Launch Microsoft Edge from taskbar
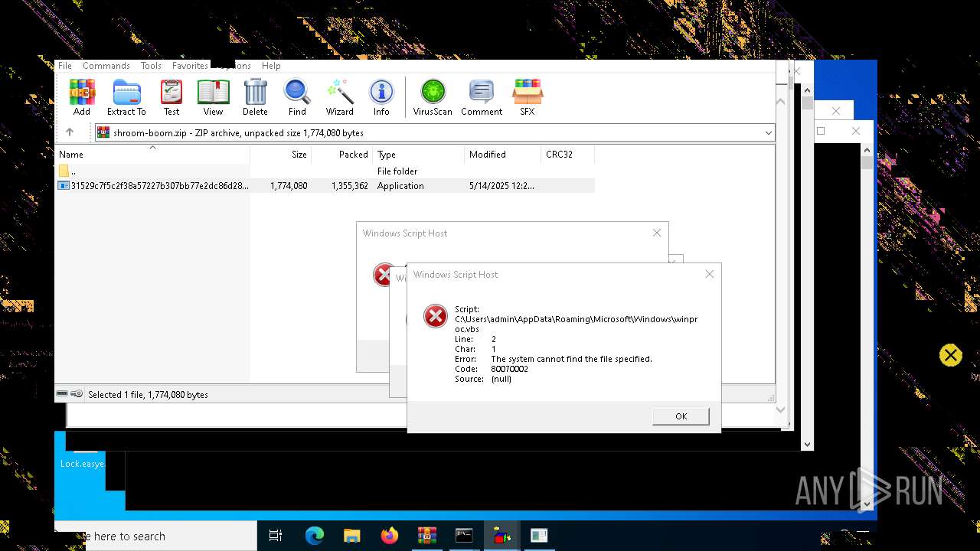Image resolution: width=980 pixels, height=551 pixels. [315, 536]
